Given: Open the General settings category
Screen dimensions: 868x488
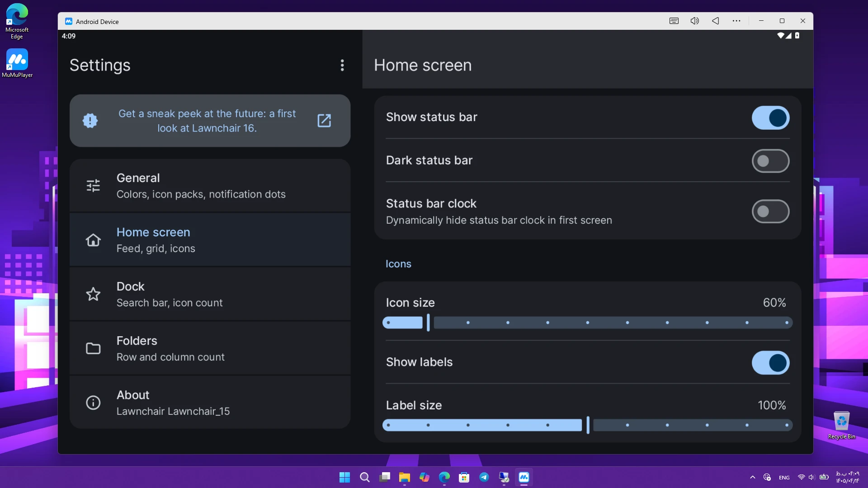Looking at the screenshot, I should [x=210, y=186].
